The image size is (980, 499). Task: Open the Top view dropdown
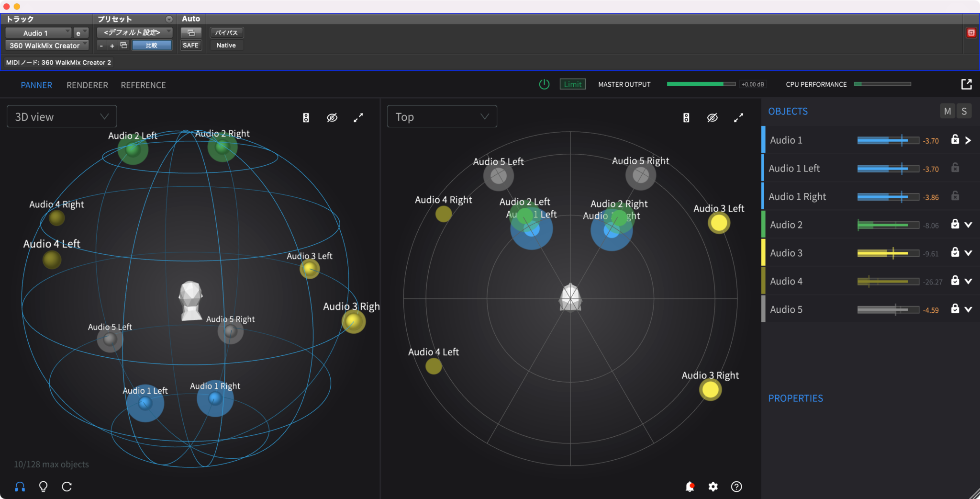coord(441,116)
